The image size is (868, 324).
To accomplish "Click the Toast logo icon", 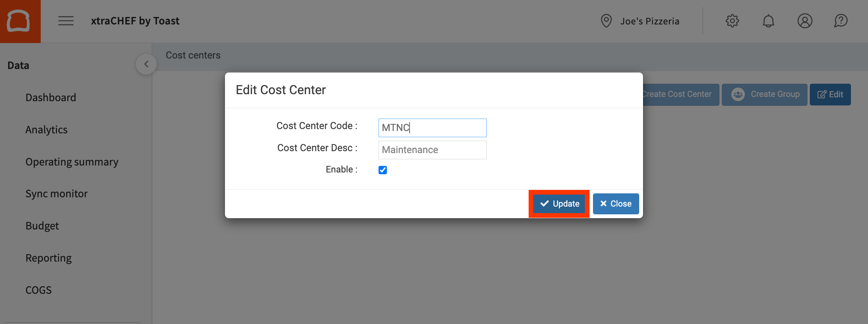I will click(x=19, y=21).
